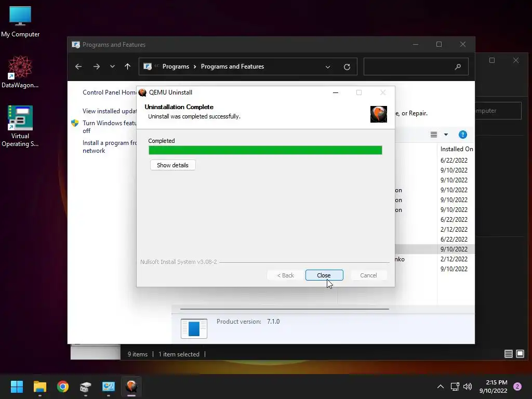Select the highlighted 9/10/2022 row
This screenshot has height=399, width=532.
(x=454, y=249)
